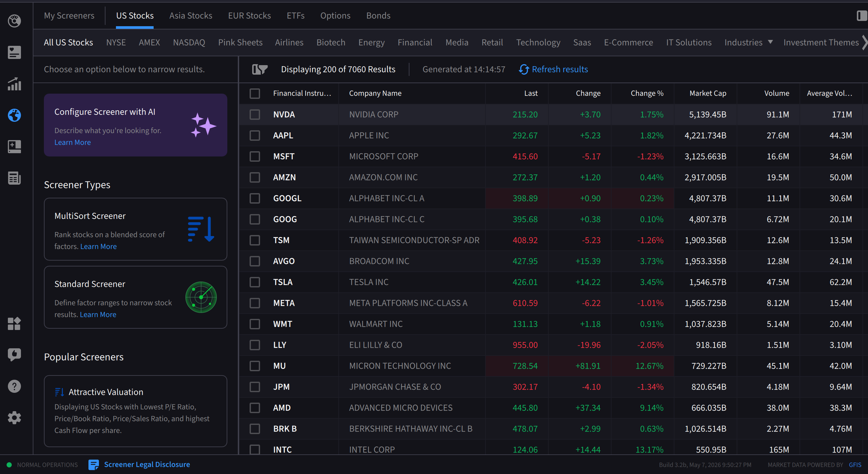Click INTEL CORP company name
868x474 pixels.
(x=372, y=450)
